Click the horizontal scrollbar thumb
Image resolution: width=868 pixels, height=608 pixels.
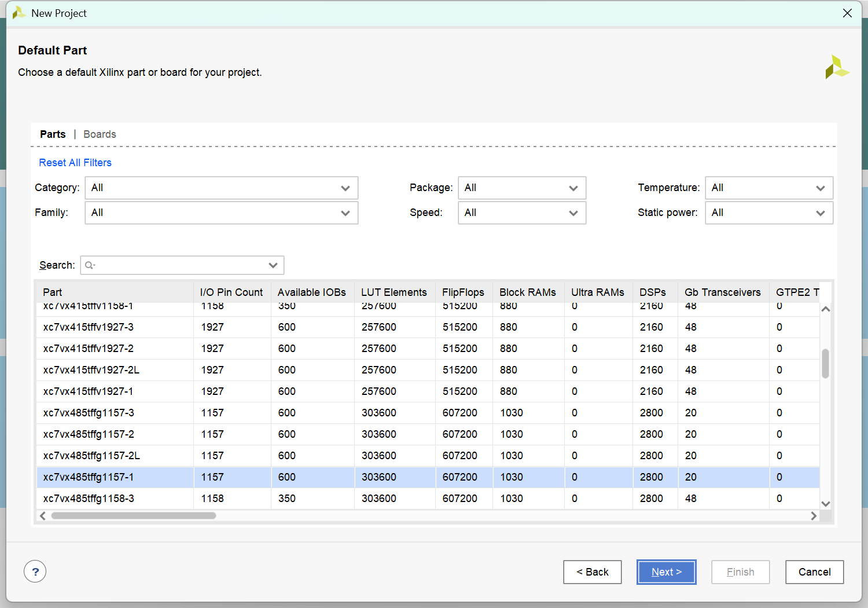pyautogui.click(x=134, y=515)
